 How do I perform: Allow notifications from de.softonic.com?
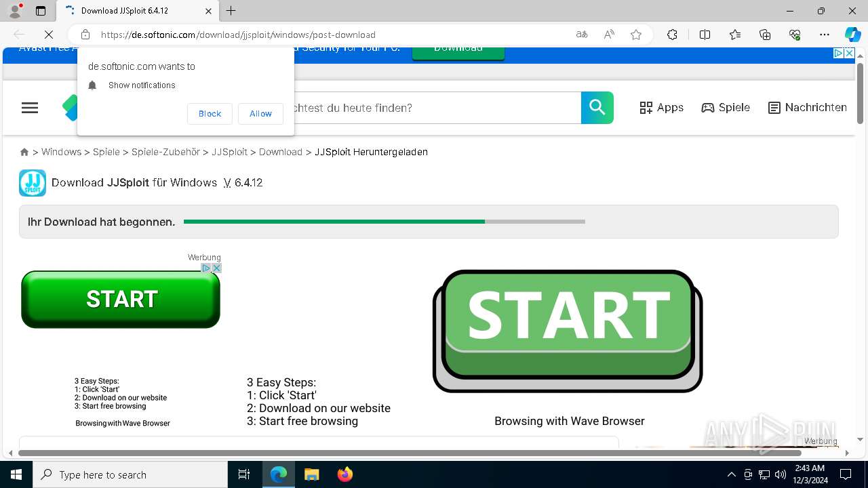[260, 114]
